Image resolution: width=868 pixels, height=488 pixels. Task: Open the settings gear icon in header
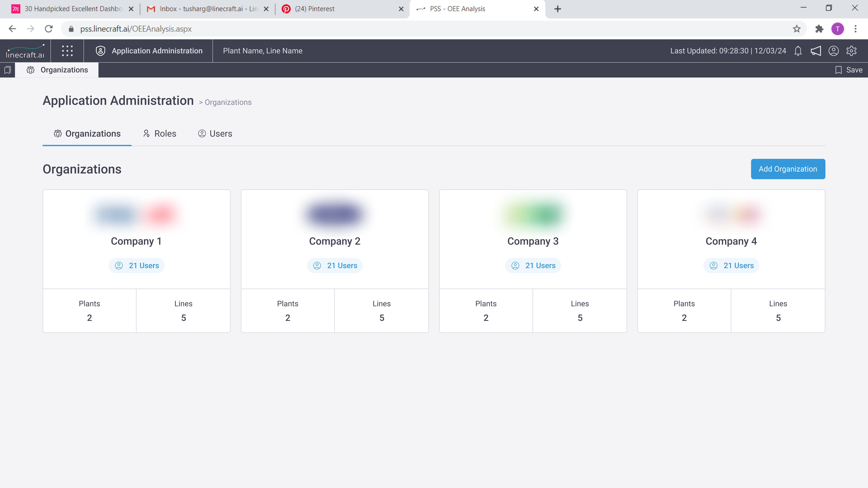851,51
